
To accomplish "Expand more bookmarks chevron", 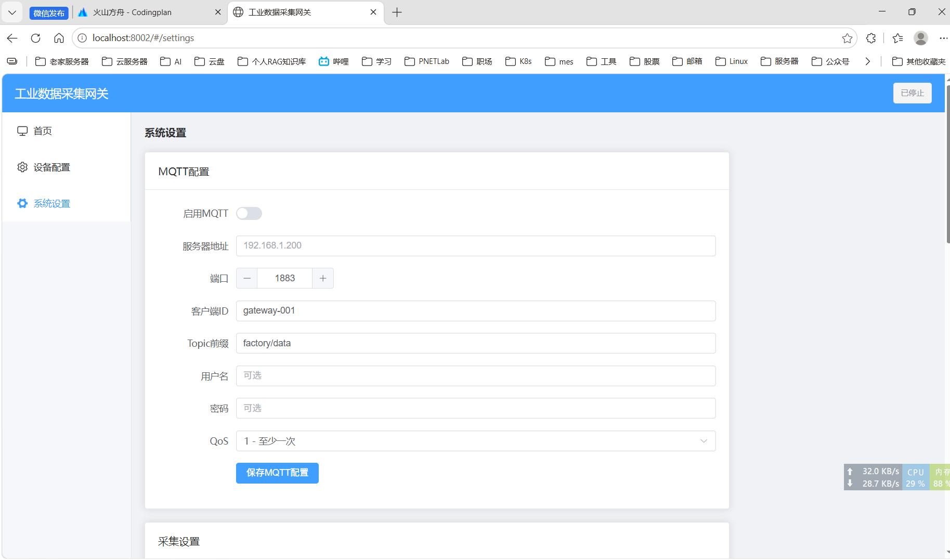I will point(867,61).
